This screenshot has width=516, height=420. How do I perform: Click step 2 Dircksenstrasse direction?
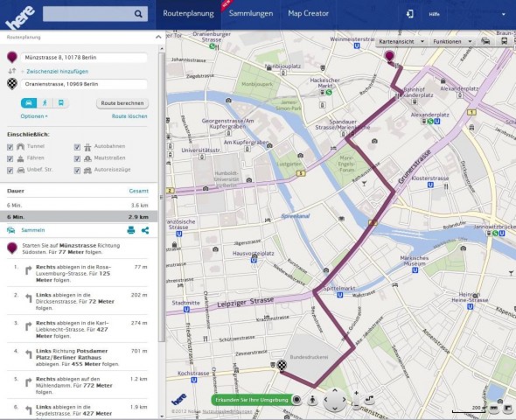pyautogui.click(x=78, y=301)
